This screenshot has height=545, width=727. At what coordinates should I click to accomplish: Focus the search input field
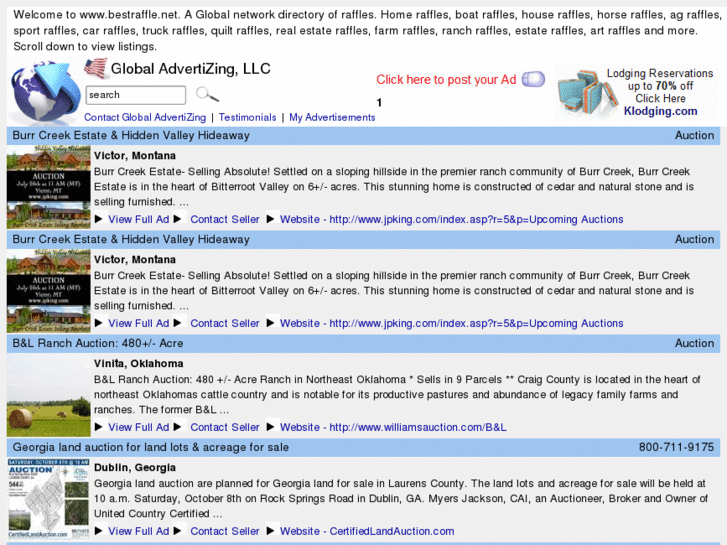[x=136, y=95]
